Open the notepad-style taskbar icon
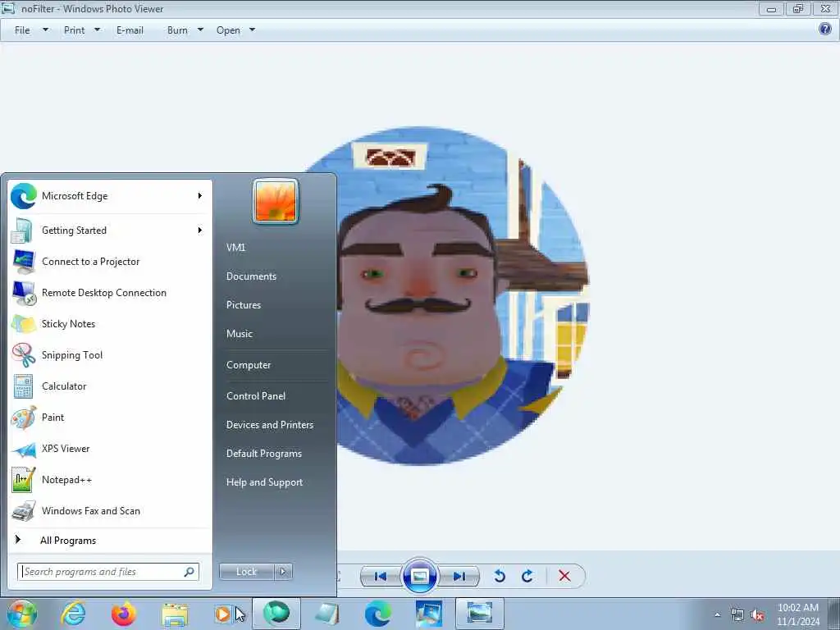840x630 pixels. click(327, 614)
